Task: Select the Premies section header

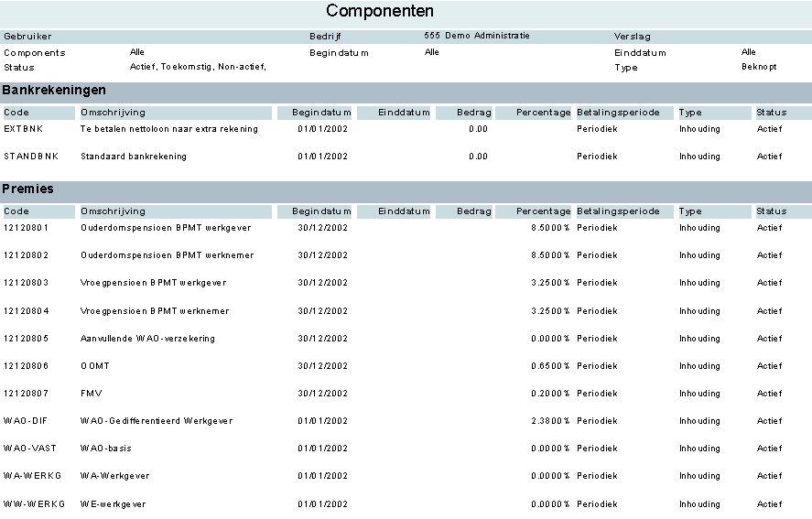Action: pyautogui.click(x=28, y=189)
